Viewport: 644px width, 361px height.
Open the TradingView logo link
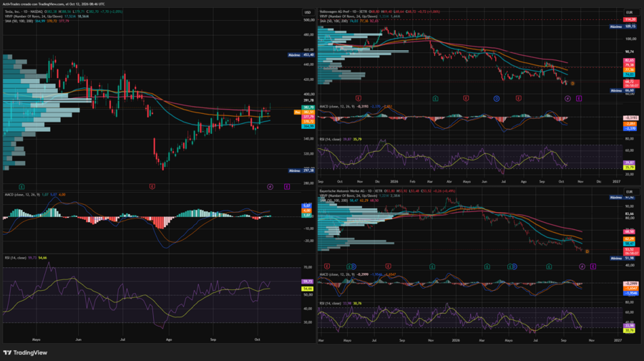[25, 353]
